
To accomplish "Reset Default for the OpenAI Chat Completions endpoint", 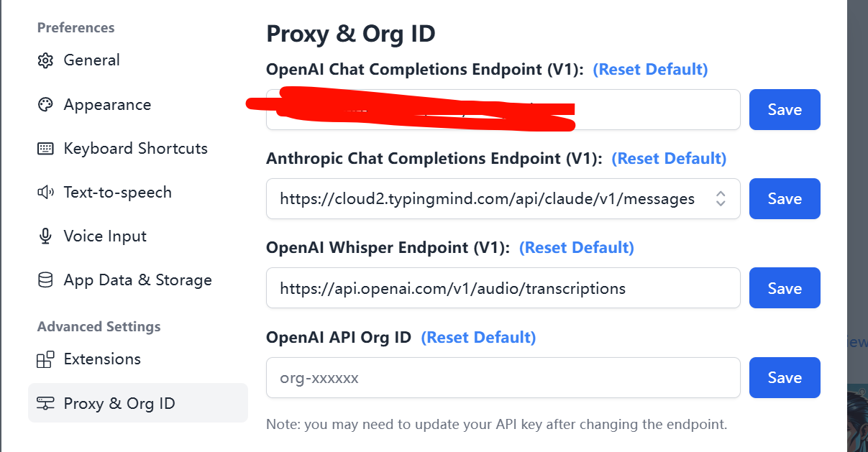I will pyautogui.click(x=650, y=70).
